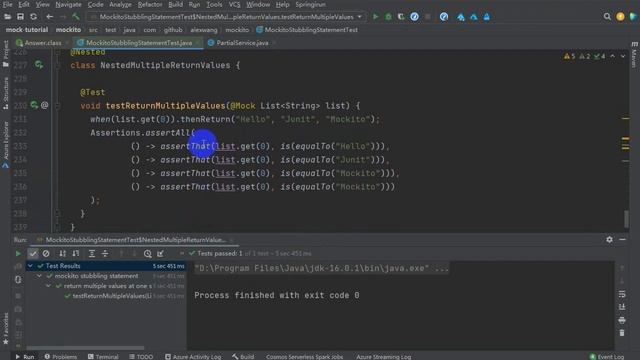Open the Build menu
The image size is (640, 360).
click(x=176, y=4)
